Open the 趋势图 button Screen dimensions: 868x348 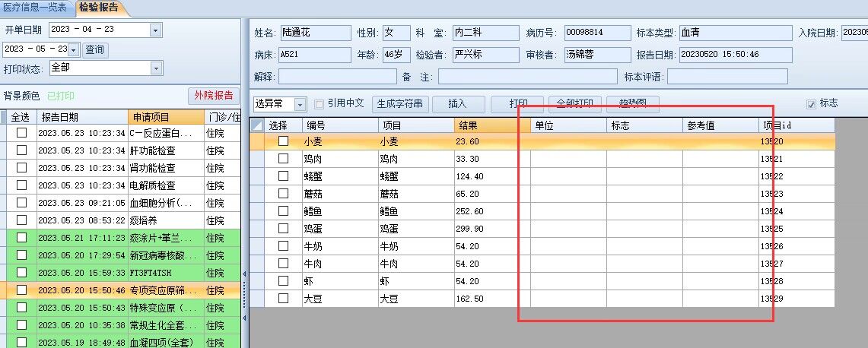click(633, 104)
